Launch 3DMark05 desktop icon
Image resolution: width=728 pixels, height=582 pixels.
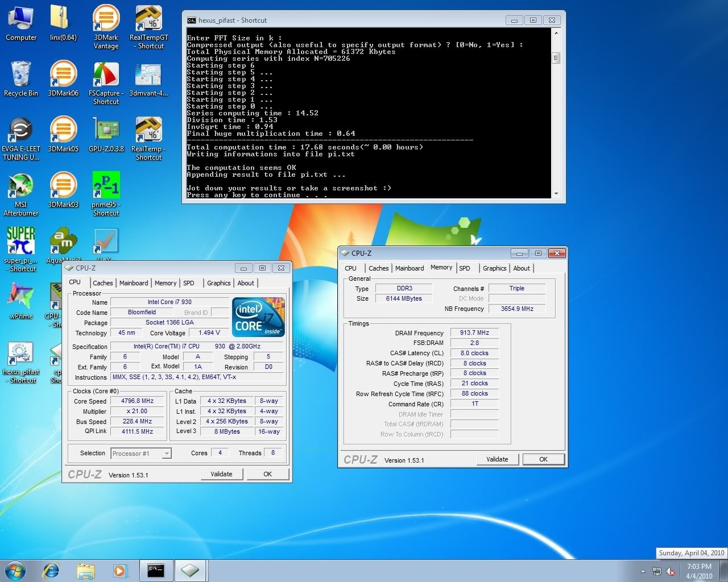(63, 135)
